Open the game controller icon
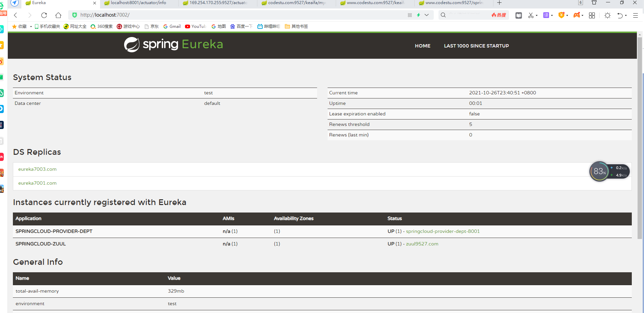Viewport: 644px width, 313px height. pos(577,15)
